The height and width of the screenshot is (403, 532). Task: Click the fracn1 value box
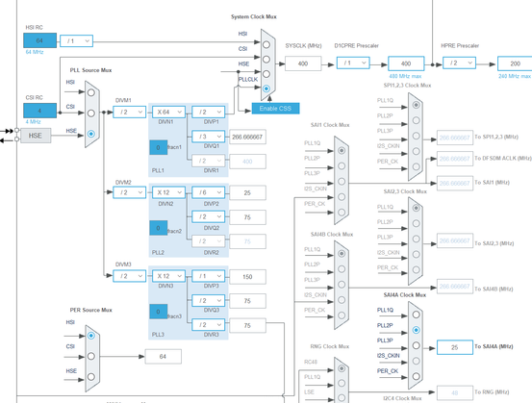pyautogui.click(x=159, y=147)
